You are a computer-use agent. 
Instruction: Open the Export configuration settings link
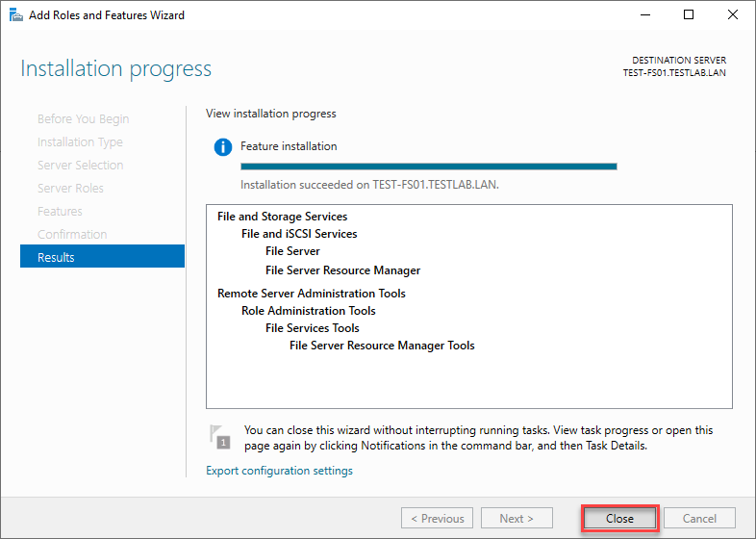click(x=279, y=471)
